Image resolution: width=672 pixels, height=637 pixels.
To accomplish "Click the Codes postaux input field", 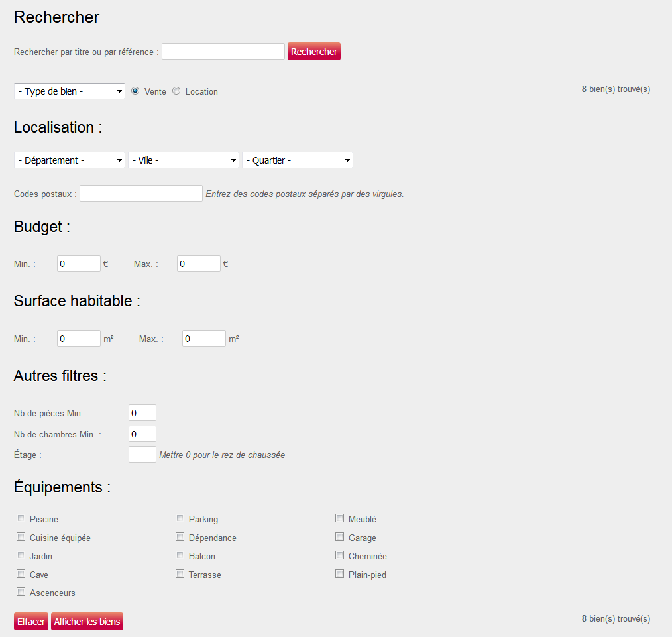I will [x=140, y=193].
